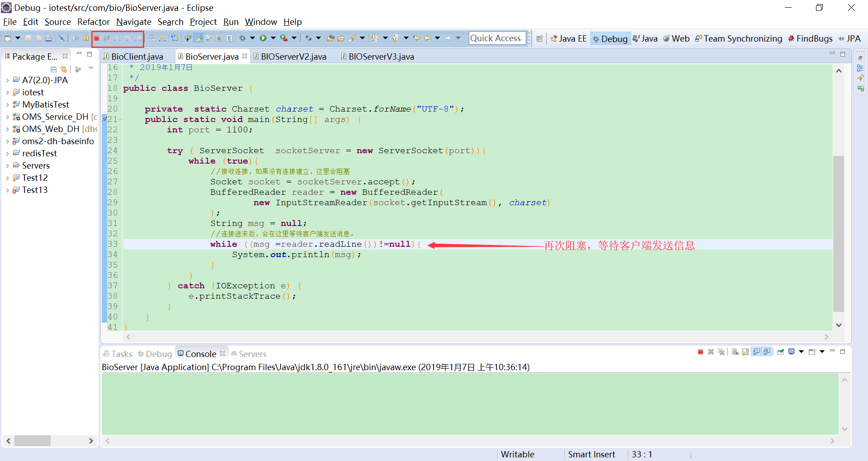Toggle Show Console When Standard Out Changes
This screenshot has height=461, width=868.
(756, 352)
